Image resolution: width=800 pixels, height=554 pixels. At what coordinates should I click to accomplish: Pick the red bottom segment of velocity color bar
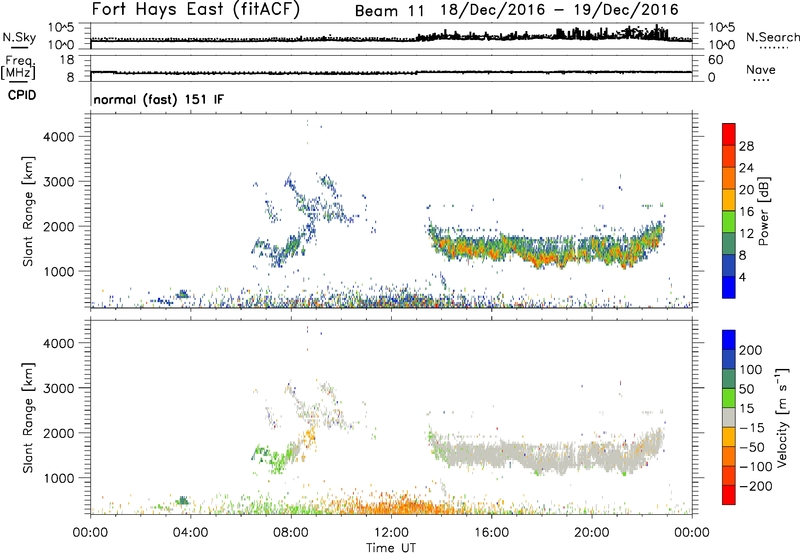coord(729,495)
